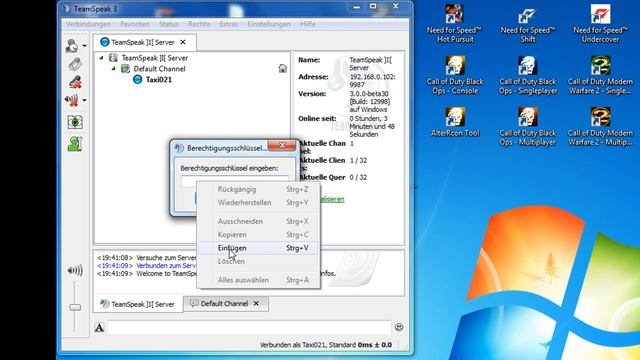
Task: Click the home icon next to Default Channel
Action: pos(282,69)
